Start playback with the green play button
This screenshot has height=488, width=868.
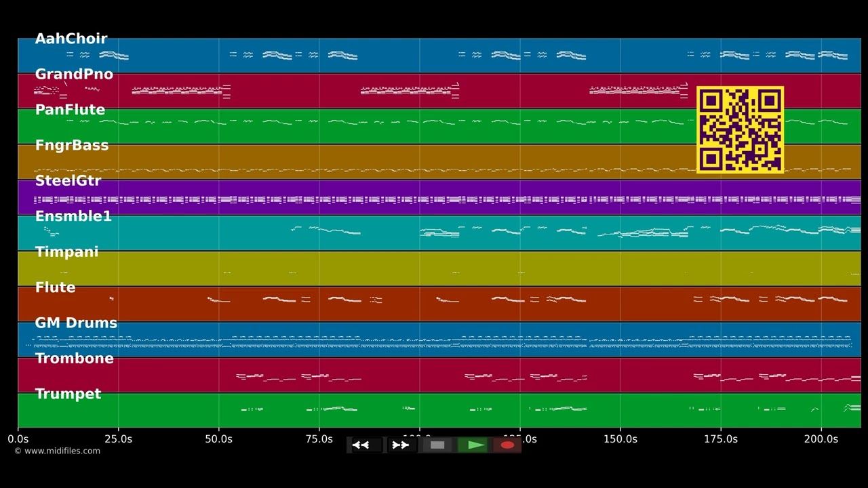[x=473, y=445]
